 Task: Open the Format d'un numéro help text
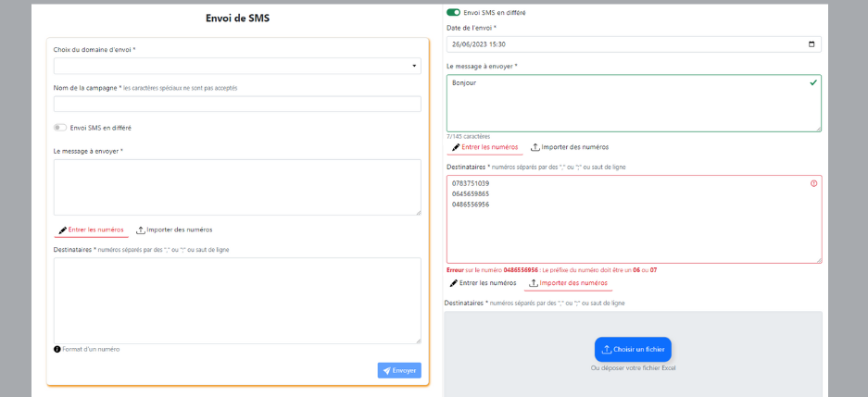[91, 350]
